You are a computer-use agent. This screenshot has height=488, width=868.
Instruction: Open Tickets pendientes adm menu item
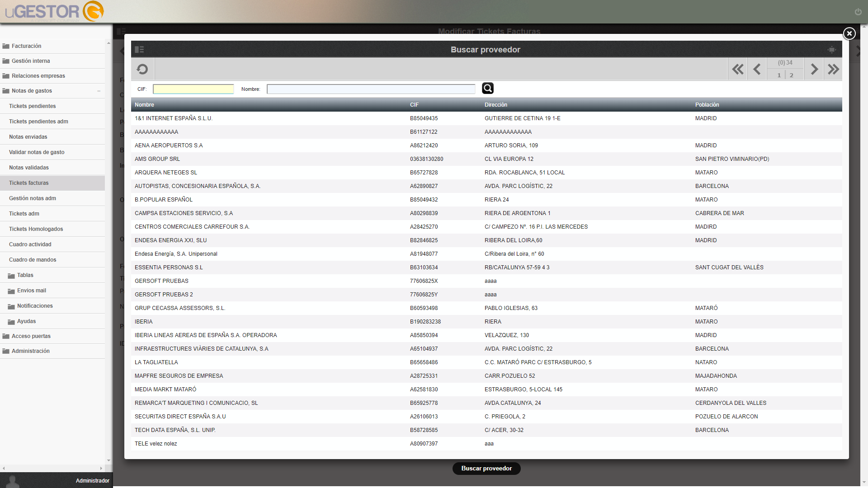coord(52,122)
